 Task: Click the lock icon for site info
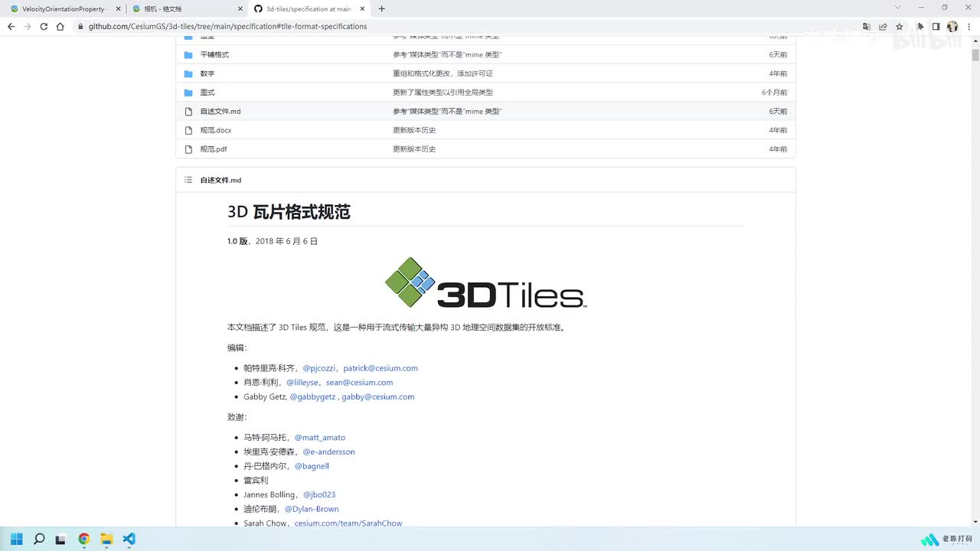81,26
